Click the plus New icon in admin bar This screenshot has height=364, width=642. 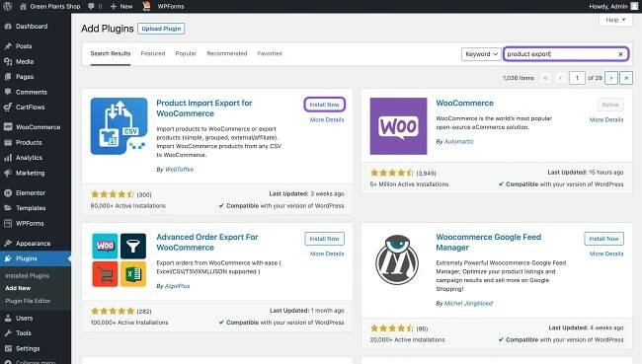point(114,7)
